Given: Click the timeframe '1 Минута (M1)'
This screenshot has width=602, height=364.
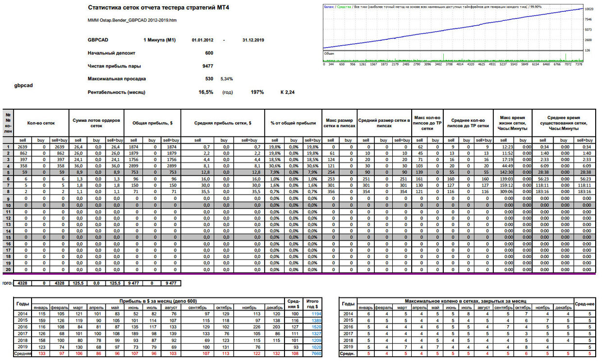Looking at the screenshot, I should tap(159, 40).
